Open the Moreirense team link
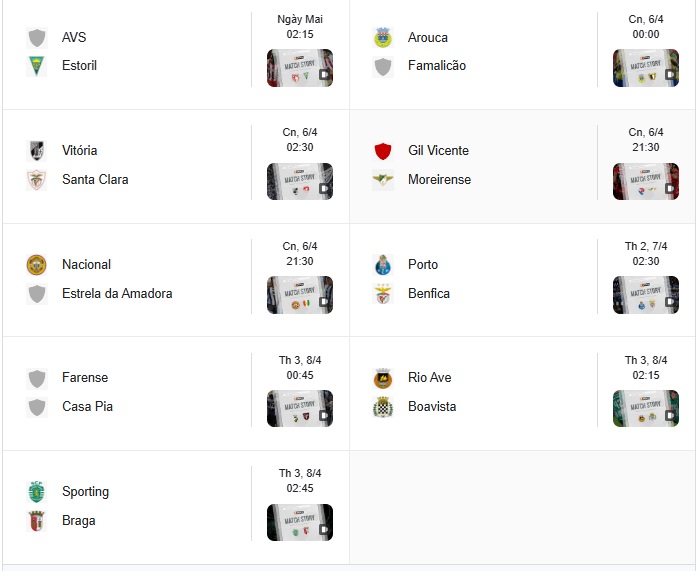Viewport: 698px width, 571px height. [439, 179]
